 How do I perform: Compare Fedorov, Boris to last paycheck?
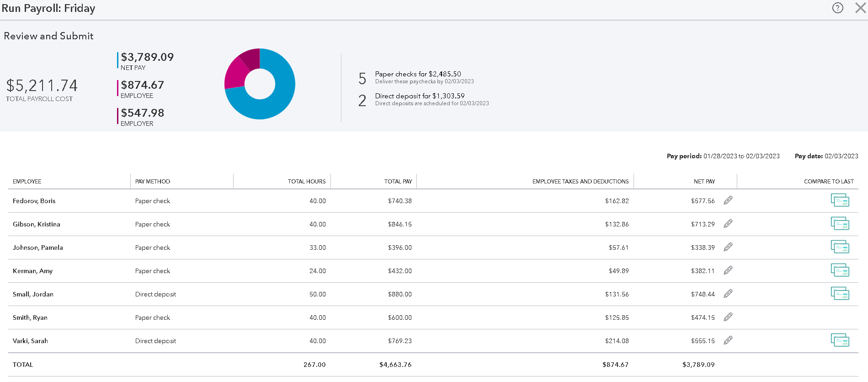[840, 200]
